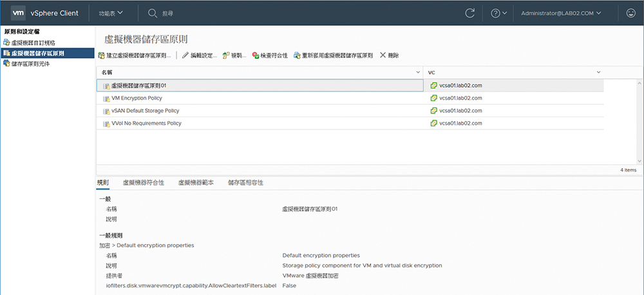This screenshot has height=295, width=644.
Task: Click the clone policy toolbar icon
Action: coord(225,55)
